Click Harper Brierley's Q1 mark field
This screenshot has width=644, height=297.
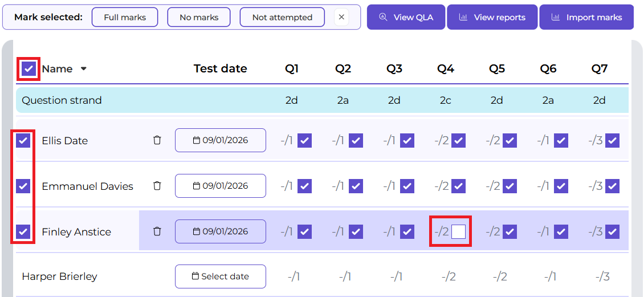click(x=294, y=276)
